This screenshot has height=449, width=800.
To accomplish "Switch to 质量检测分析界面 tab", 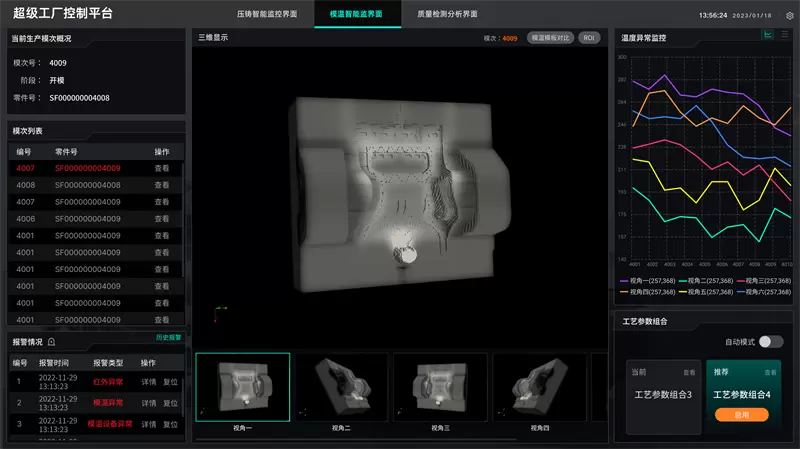I will click(x=447, y=14).
